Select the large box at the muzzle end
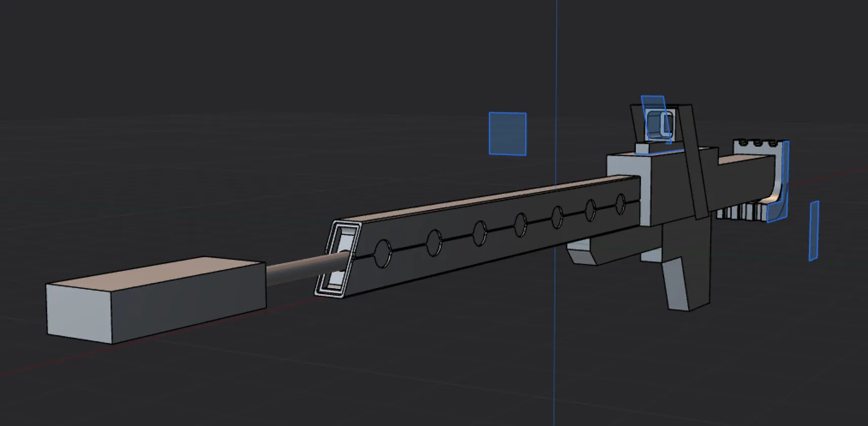 point(156,300)
